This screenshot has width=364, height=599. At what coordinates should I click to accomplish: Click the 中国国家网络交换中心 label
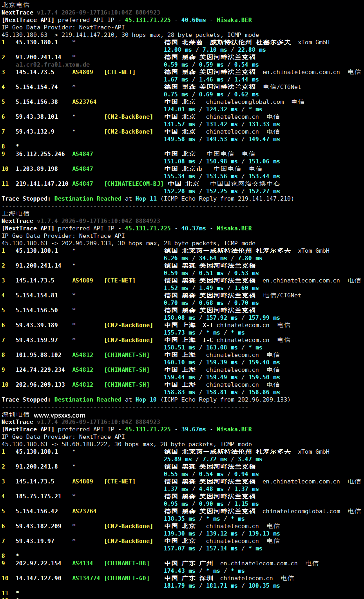click(x=245, y=184)
